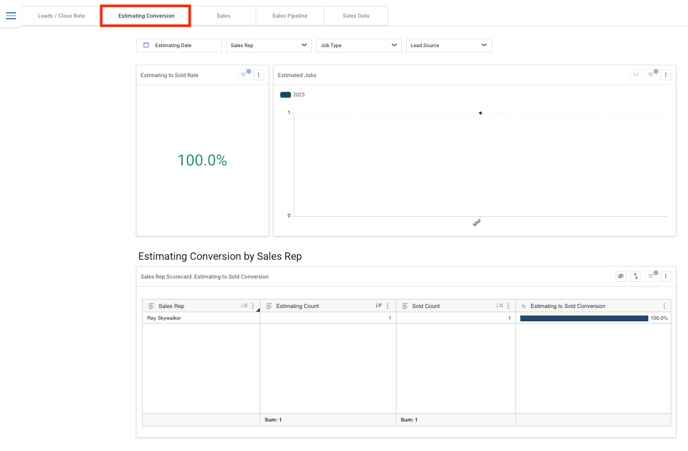The height and width of the screenshot is (451, 688).
Task: Open filter icon on Estimating to Sold Rate
Action: tap(244, 75)
